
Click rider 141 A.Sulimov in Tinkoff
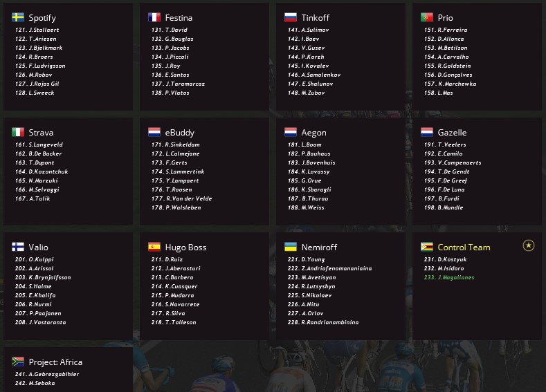point(315,30)
